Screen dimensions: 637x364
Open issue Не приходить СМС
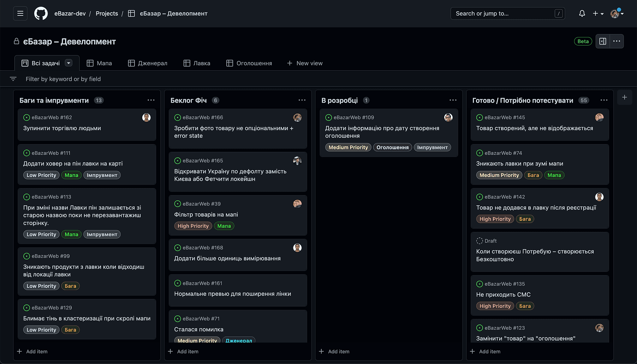point(503,295)
